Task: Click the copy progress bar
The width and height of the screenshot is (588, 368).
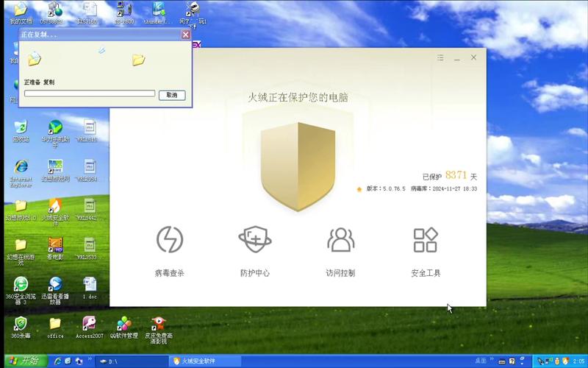Action: 90,93
